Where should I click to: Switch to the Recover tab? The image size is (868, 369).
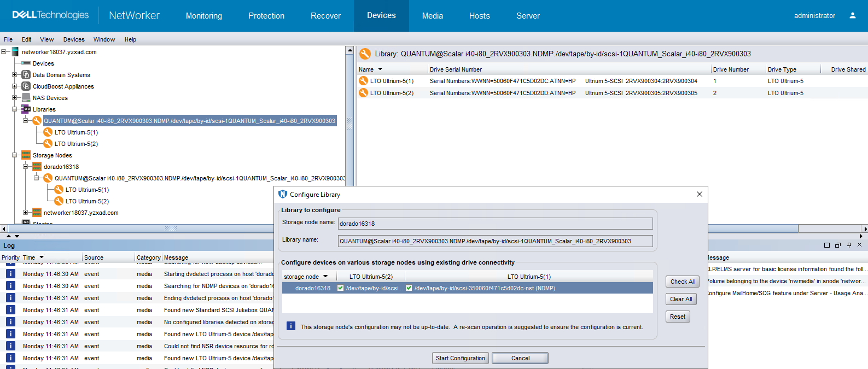pyautogui.click(x=325, y=16)
